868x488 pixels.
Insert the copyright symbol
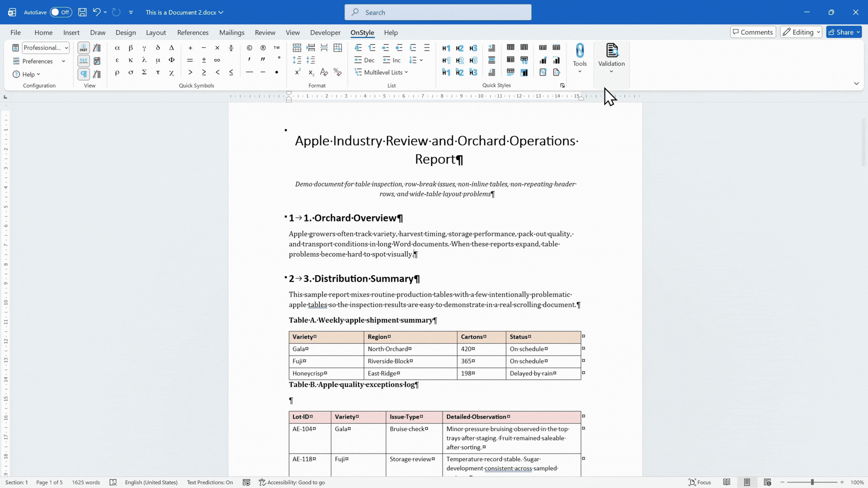(250, 48)
